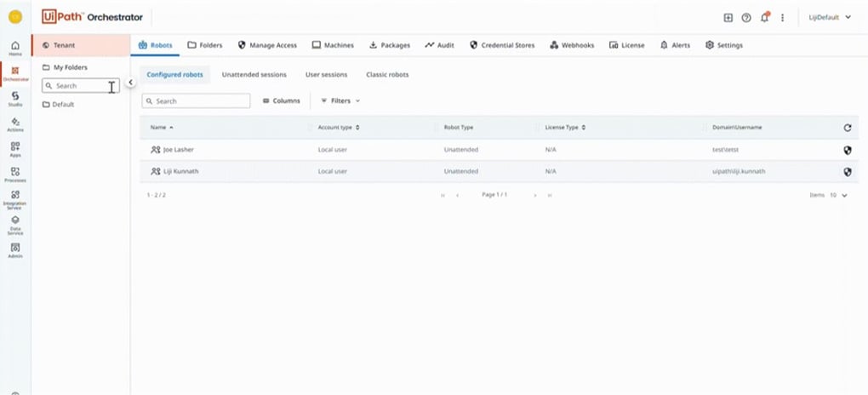Viewport: 868px width, 395px height.
Task: Open Admin from the sidebar
Action: pos(15,251)
